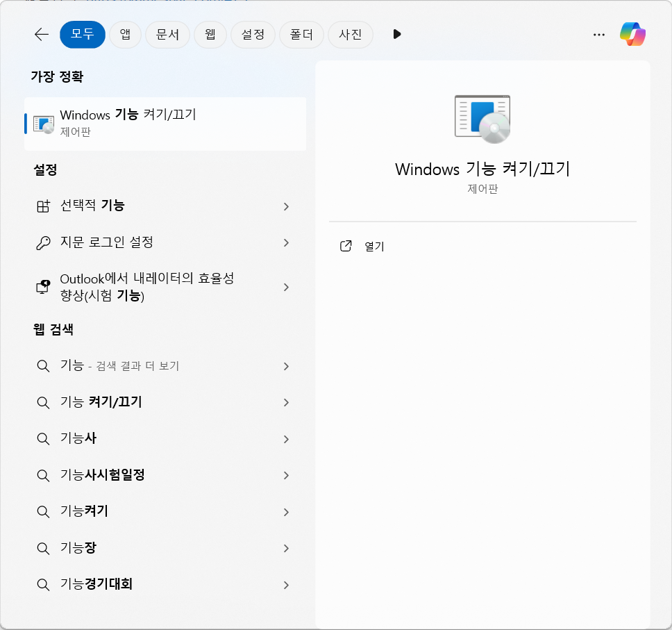
Task: Click search icon beside 기능켜기
Action: (x=43, y=512)
